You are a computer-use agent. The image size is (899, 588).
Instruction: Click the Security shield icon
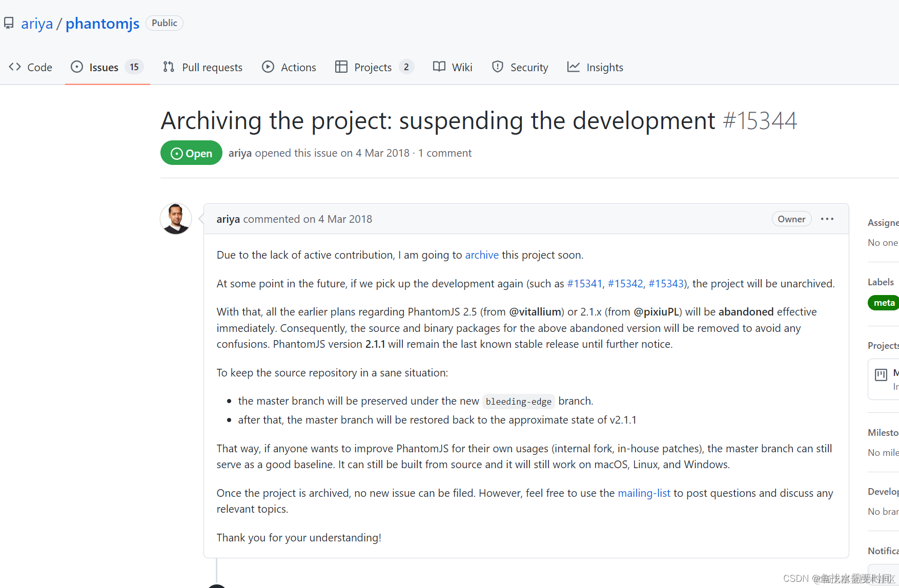(x=497, y=67)
